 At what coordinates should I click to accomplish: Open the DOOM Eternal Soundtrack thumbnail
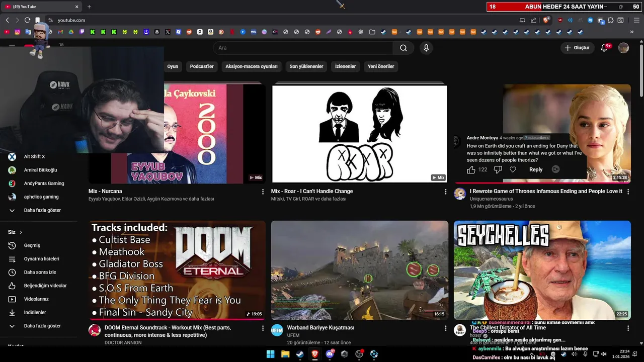pyautogui.click(x=177, y=270)
